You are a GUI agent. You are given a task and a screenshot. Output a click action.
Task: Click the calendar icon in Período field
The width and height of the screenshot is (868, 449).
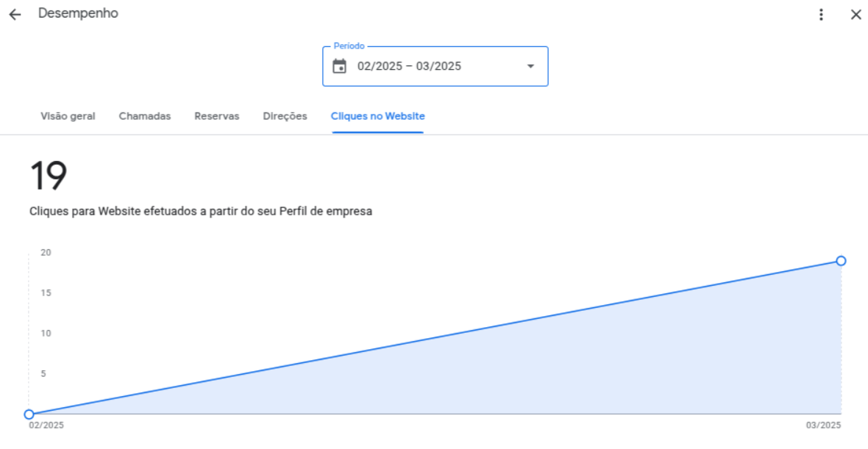pos(339,66)
